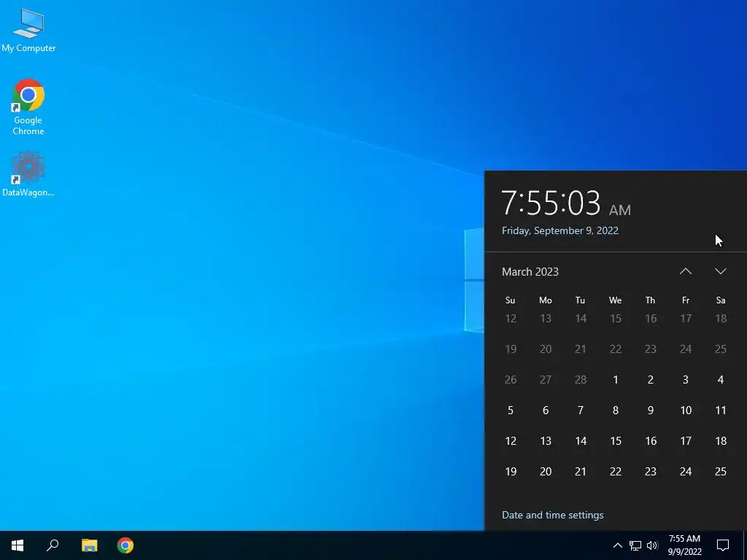Select March 1 in the calendar
747x560 pixels.
(x=616, y=379)
